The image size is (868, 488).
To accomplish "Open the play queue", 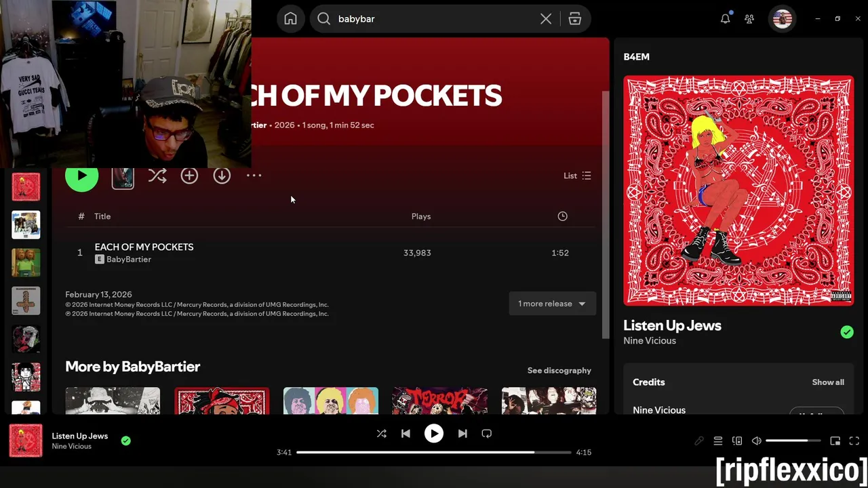I will point(718,441).
